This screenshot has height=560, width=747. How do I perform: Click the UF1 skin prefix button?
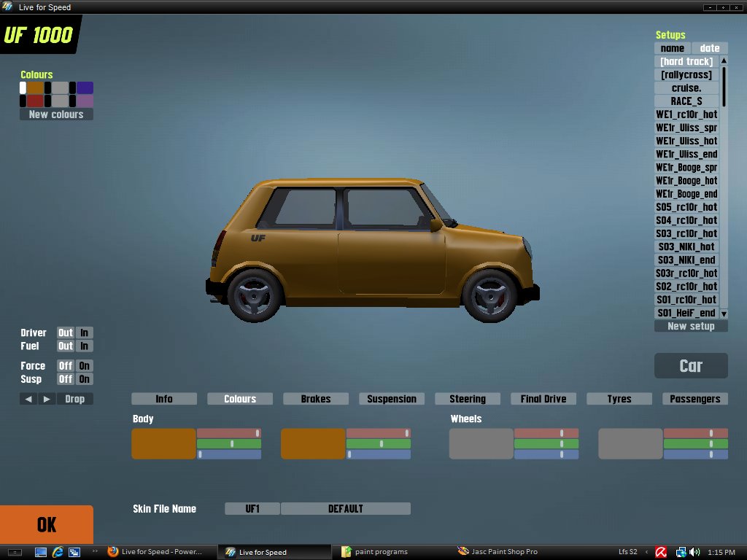pyautogui.click(x=252, y=508)
